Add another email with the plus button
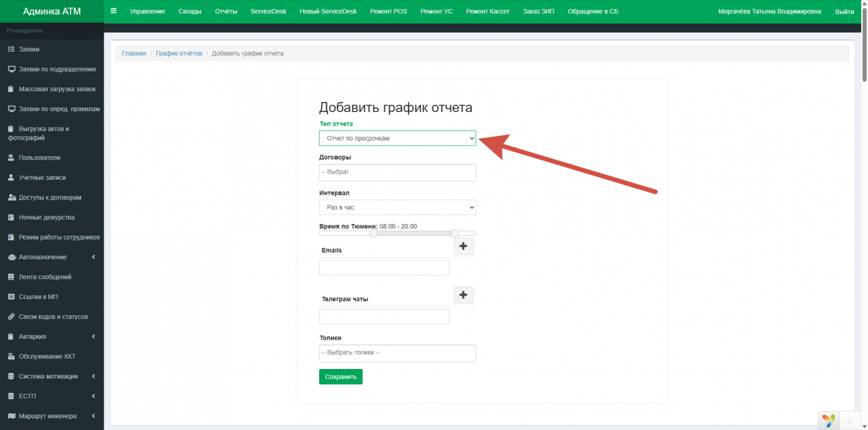The width and height of the screenshot is (868, 430). pyautogui.click(x=463, y=246)
